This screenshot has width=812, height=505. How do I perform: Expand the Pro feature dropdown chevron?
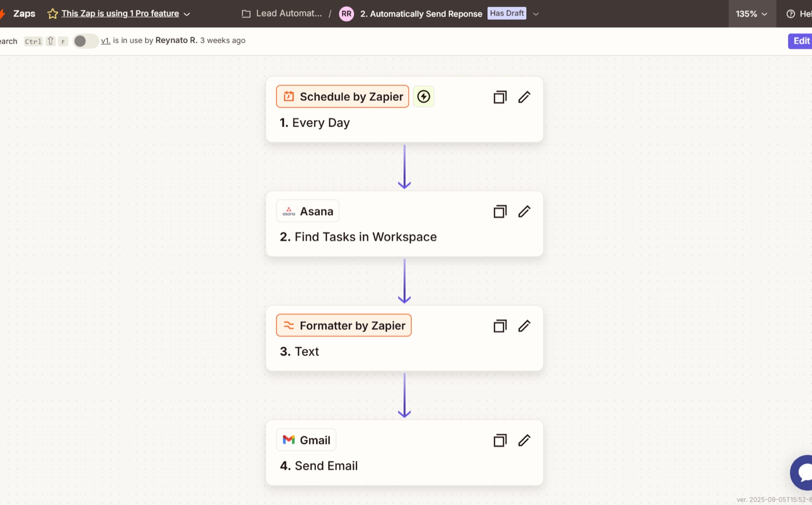187,14
